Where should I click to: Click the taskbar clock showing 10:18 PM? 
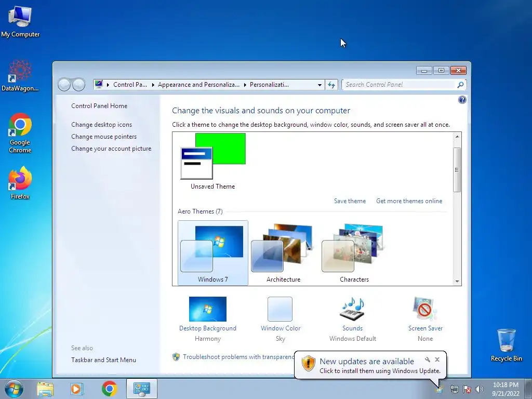[506, 389]
